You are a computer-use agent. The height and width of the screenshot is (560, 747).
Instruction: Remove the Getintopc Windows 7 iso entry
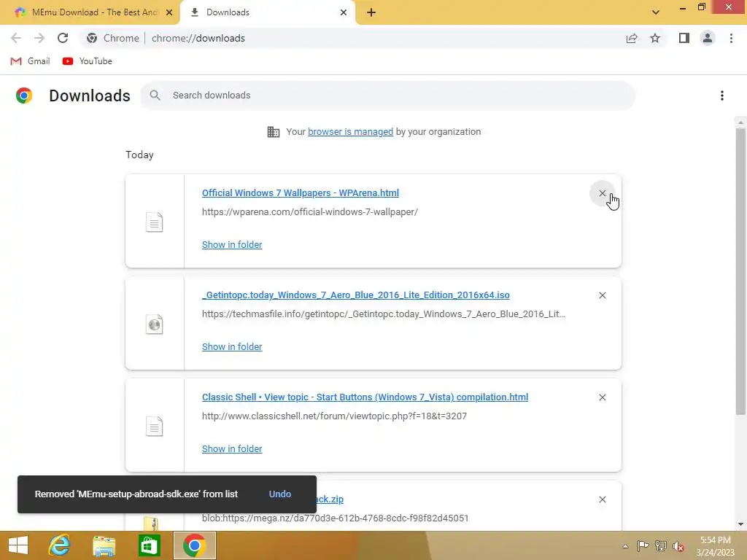(602, 295)
